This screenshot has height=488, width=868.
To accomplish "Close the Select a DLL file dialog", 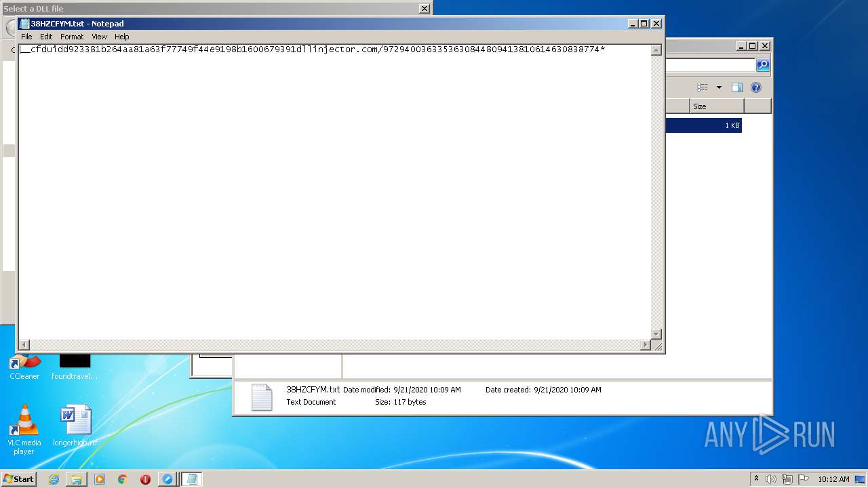I will click(425, 9).
